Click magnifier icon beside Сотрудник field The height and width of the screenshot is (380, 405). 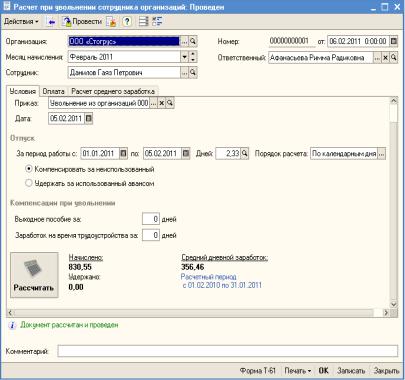point(193,72)
